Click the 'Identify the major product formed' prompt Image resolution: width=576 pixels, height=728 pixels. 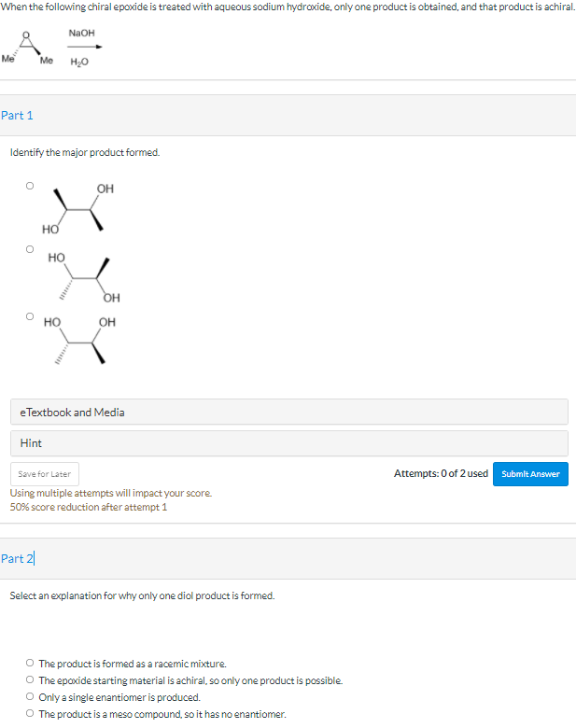(x=85, y=152)
